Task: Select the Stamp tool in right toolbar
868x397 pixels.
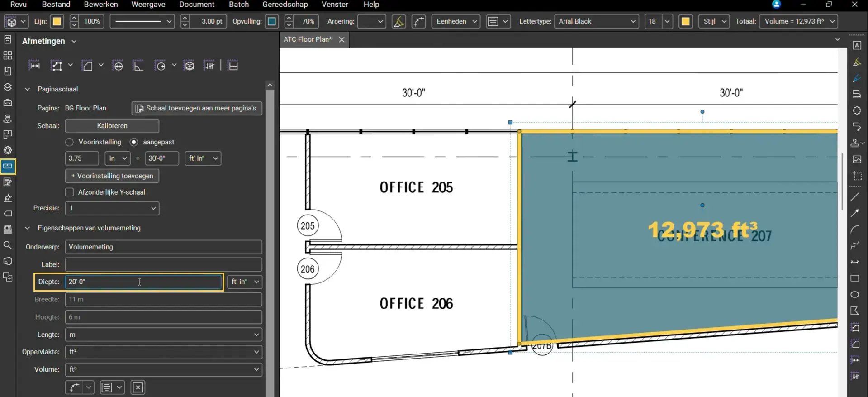Action: [855, 143]
